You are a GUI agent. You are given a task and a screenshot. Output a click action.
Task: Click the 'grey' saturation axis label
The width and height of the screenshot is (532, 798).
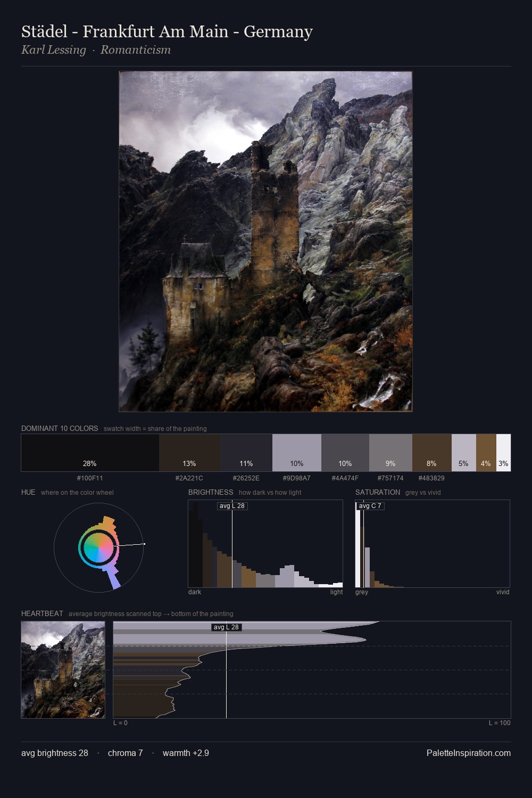point(362,592)
